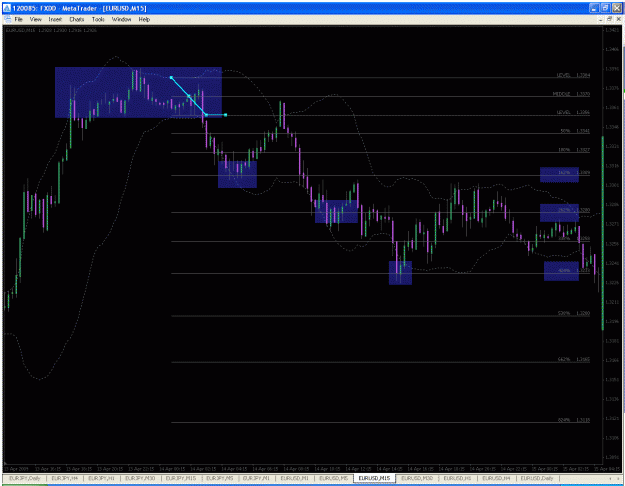Click the 100% level label
This screenshot has height=486, width=625.
click(x=574, y=150)
